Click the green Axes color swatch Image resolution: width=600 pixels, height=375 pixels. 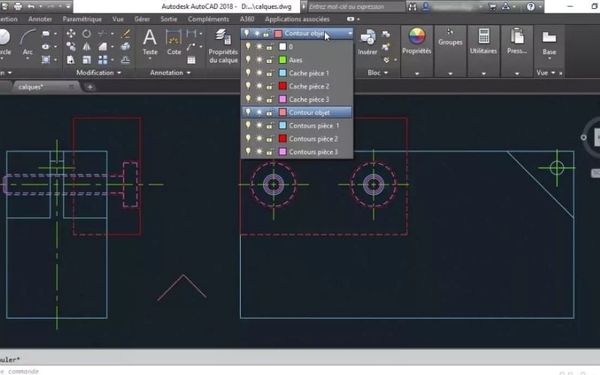click(x=282, y=60)
